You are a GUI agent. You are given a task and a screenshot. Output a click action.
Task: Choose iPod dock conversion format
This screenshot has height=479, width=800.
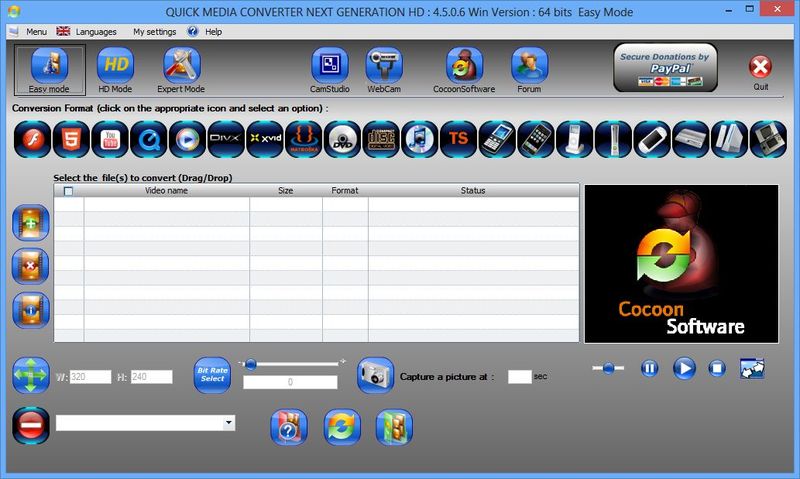tap(574, 139)
